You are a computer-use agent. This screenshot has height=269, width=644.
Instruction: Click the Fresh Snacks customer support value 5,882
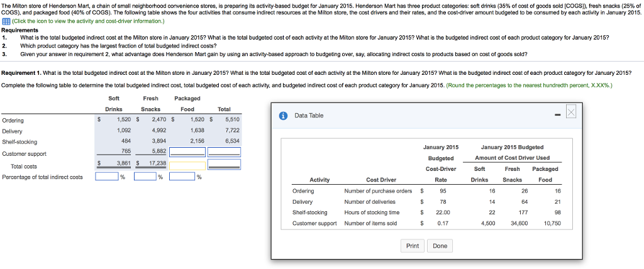point(159,151)
